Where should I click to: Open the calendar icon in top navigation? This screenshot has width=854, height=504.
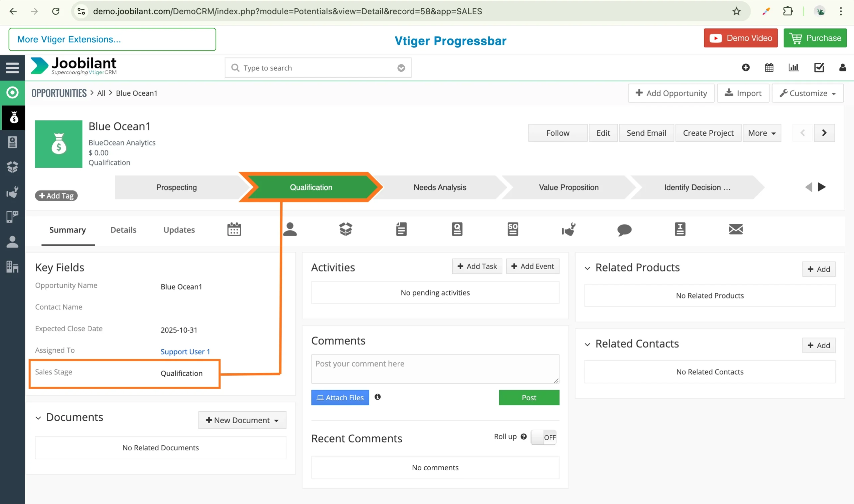(x=769, y=68)
